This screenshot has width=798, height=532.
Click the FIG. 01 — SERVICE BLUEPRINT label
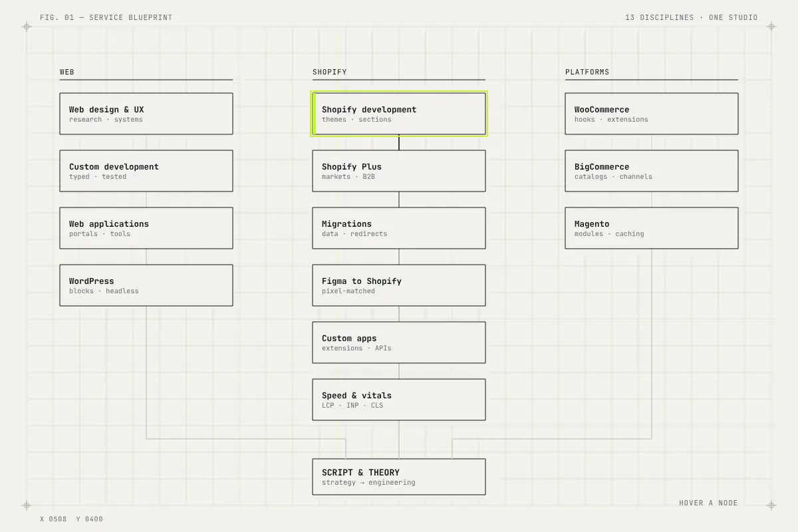[x=106, y=17]
